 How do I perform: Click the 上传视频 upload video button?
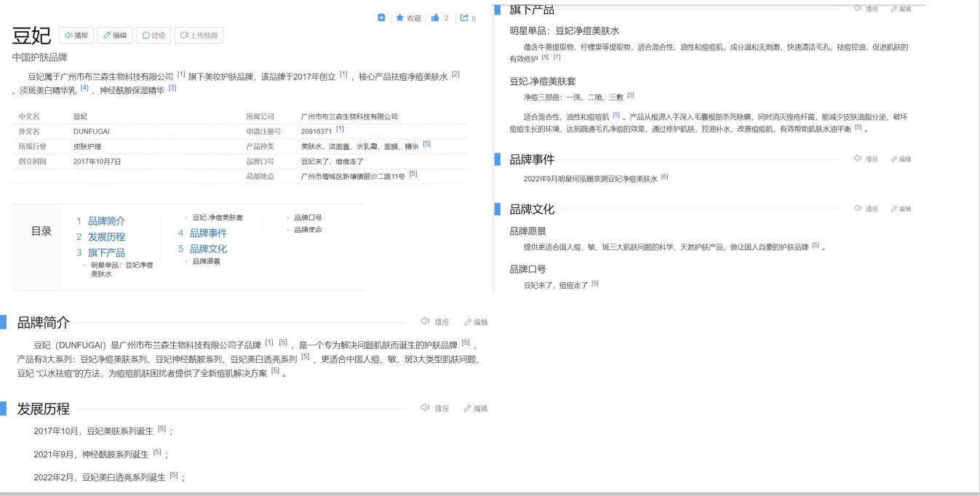pyautogui.click(x=199, y=35)
